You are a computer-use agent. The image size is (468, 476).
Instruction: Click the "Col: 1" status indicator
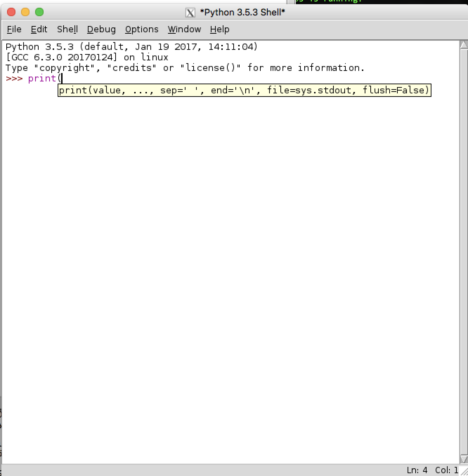pos(447,470)
